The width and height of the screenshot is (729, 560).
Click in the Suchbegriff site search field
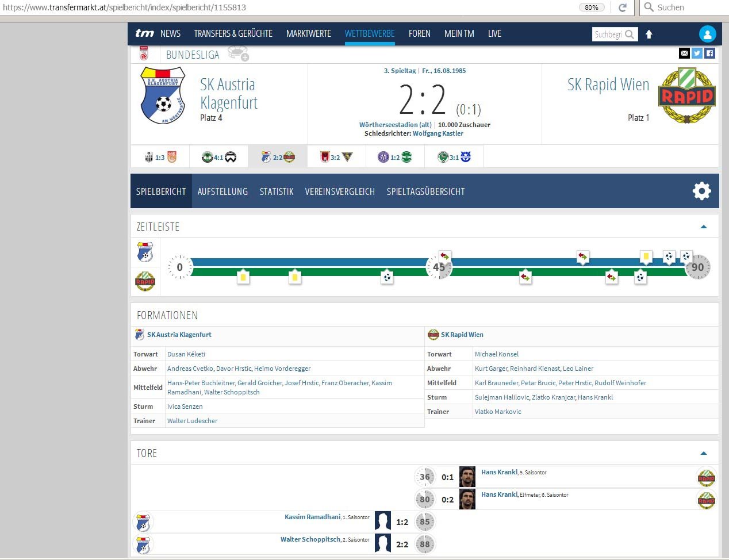pos(608,34)
